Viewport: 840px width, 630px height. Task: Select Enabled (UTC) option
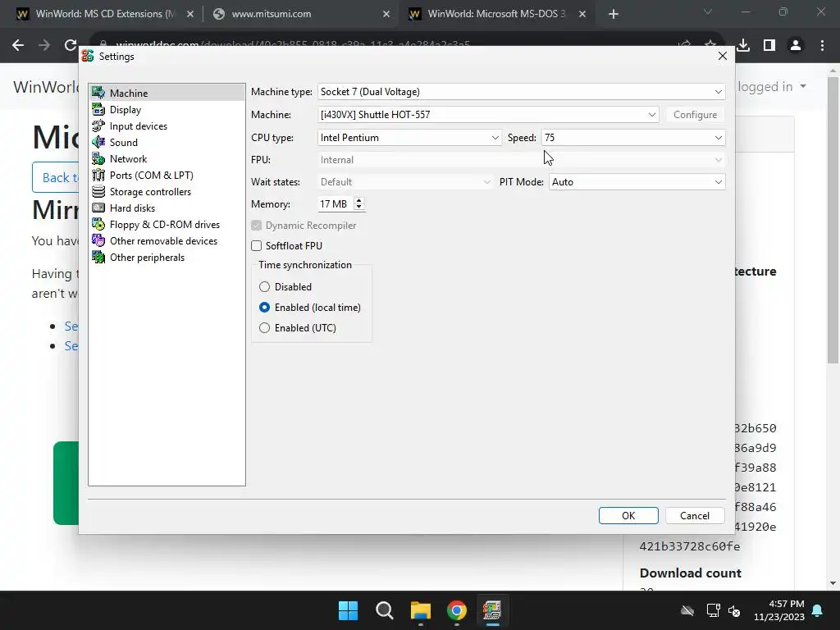(265, 328)
